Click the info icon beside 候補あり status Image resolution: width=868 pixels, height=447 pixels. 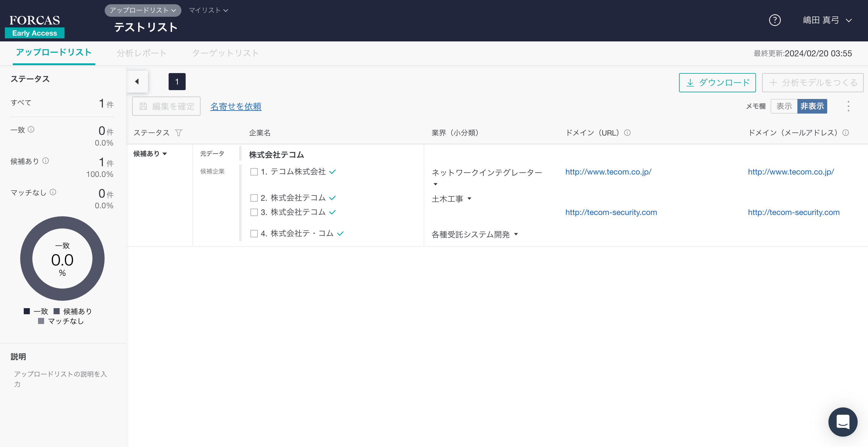pos(45,161)
